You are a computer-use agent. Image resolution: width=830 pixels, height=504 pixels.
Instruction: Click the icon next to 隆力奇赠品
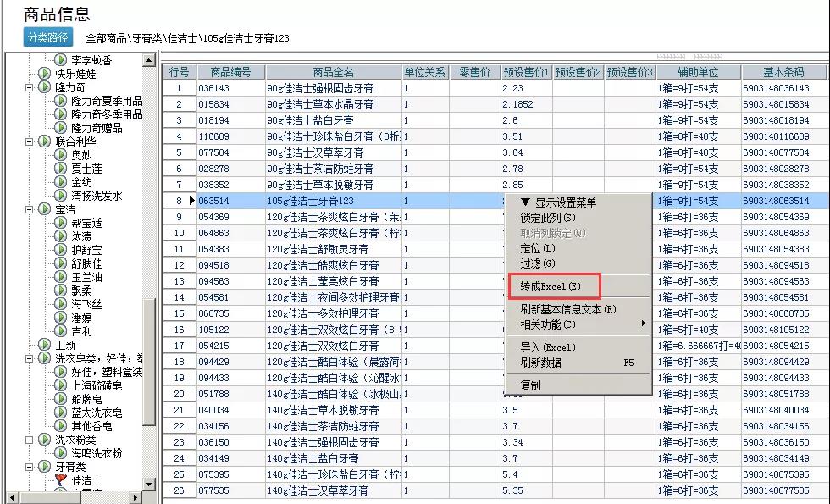point(60,128)
